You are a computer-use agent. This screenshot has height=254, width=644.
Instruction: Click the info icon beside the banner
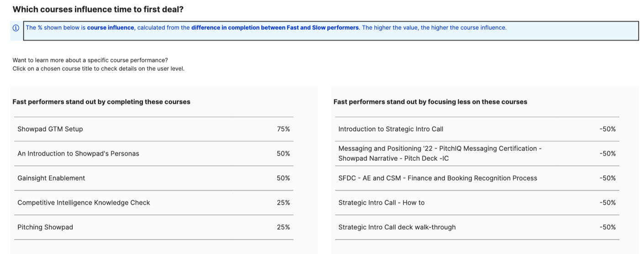[16, 28]
